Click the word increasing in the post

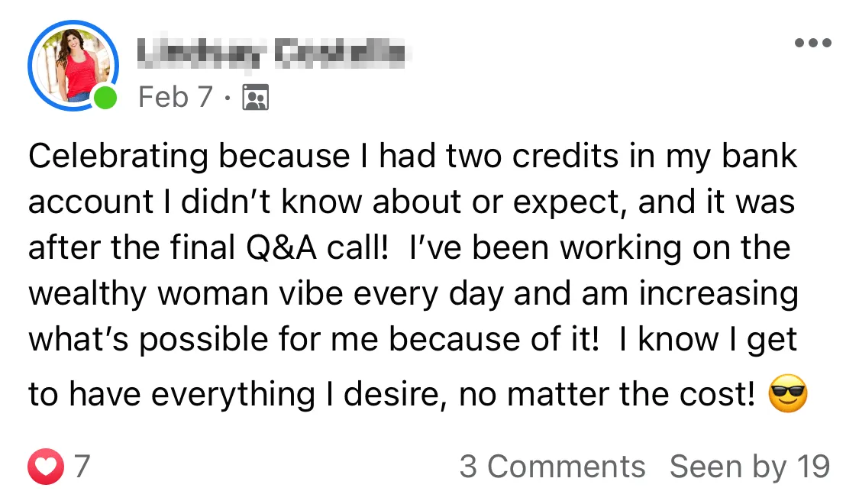719,294
